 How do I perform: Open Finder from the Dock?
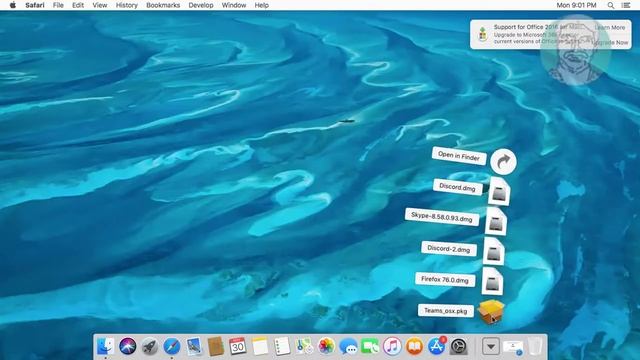(106, 347)
